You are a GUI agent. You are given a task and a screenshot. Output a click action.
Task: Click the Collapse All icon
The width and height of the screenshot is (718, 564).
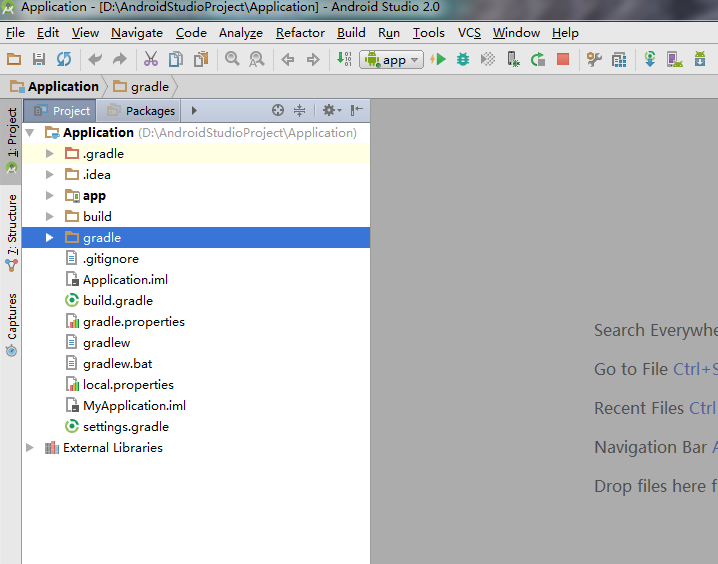[x=299, y=110]
